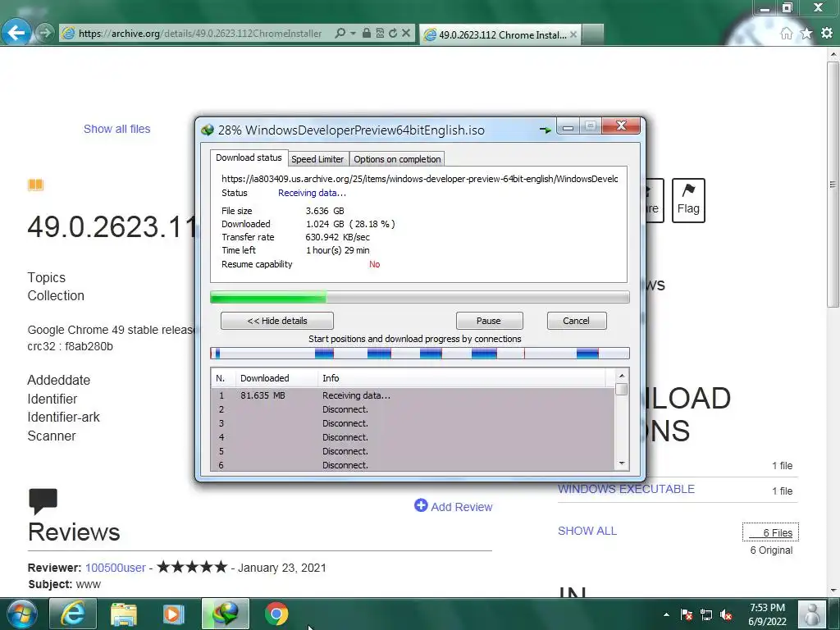Open the Favorites star icon

coord(806,33)
